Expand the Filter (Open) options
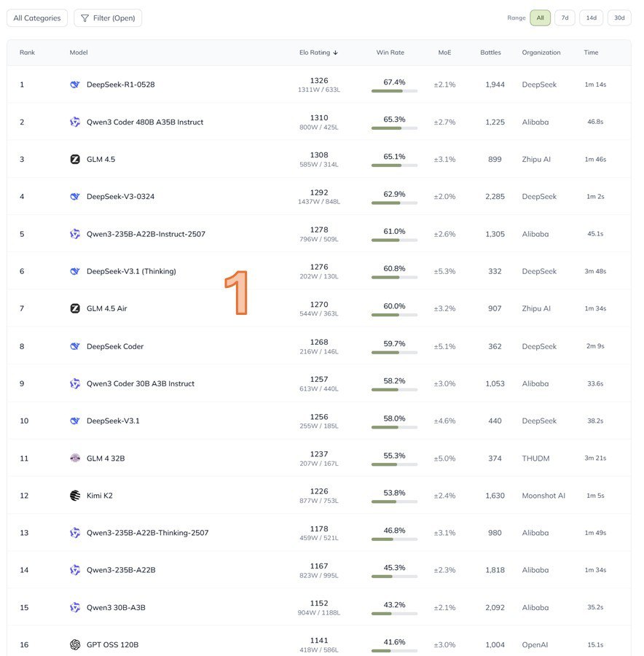The width and height of the screenshot is (644, 656). tap(108, 18)
